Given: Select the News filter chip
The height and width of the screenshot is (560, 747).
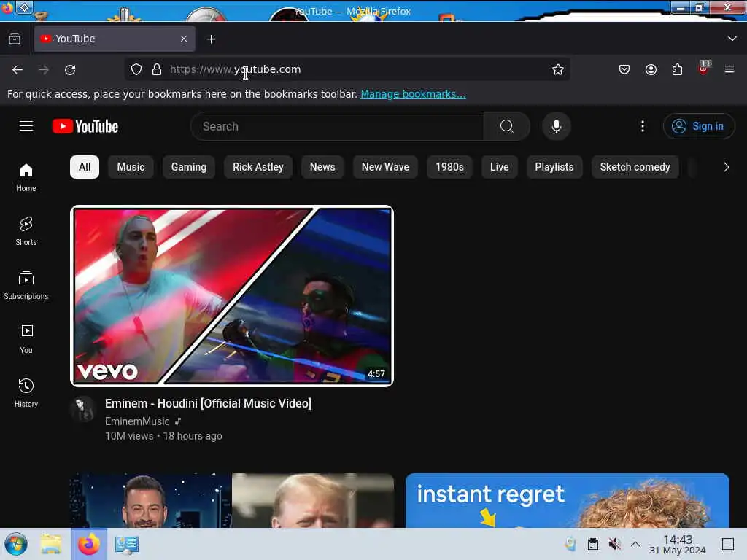Looking at the screenshot, I should click(322, 167).
